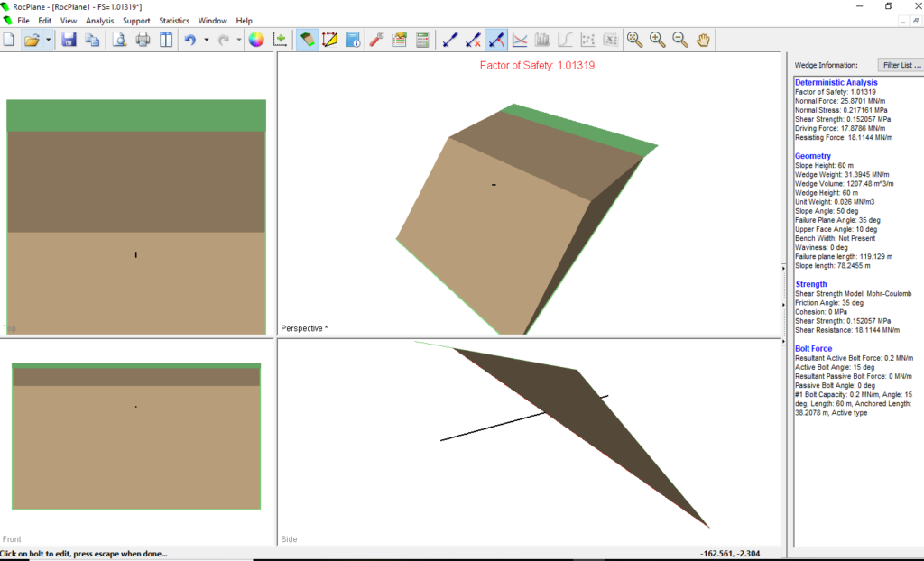Click the Friction Angle: 35 deg line
924x561 pixels.
point(829,303)
